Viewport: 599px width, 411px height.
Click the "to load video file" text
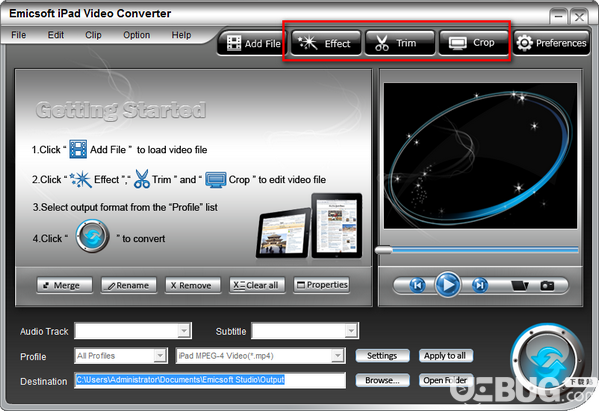click(172, 150)
